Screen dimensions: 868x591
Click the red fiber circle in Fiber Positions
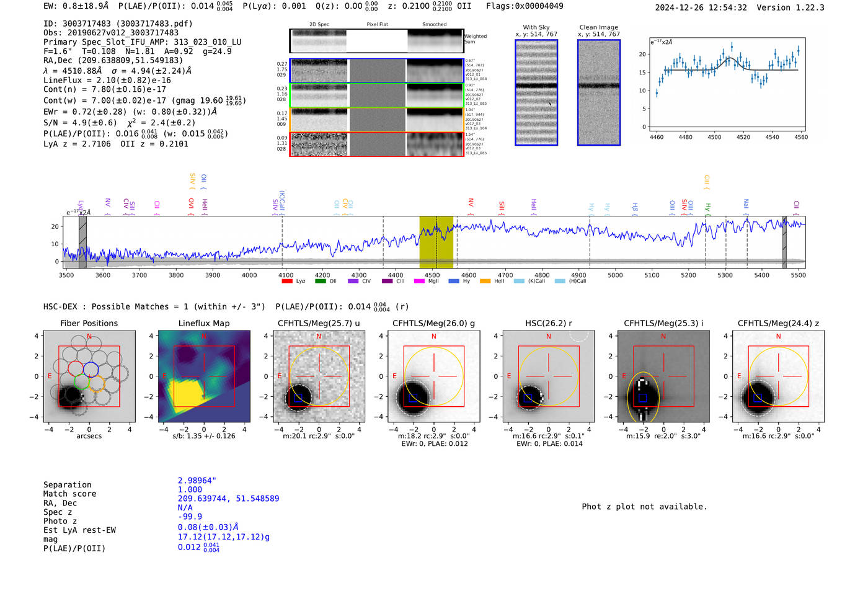[75, 370]
